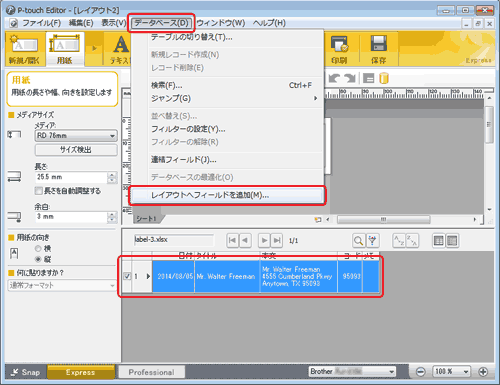Click the Print (印刷) toolbar icon
The width and height of the screenshot is (500, 385).
pos(339,49)
